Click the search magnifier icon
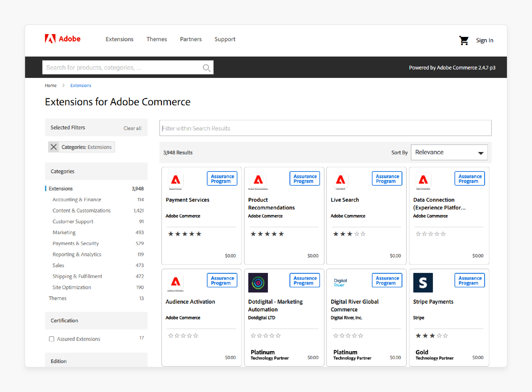Viewport: 532px width, 392px height. 206,68
